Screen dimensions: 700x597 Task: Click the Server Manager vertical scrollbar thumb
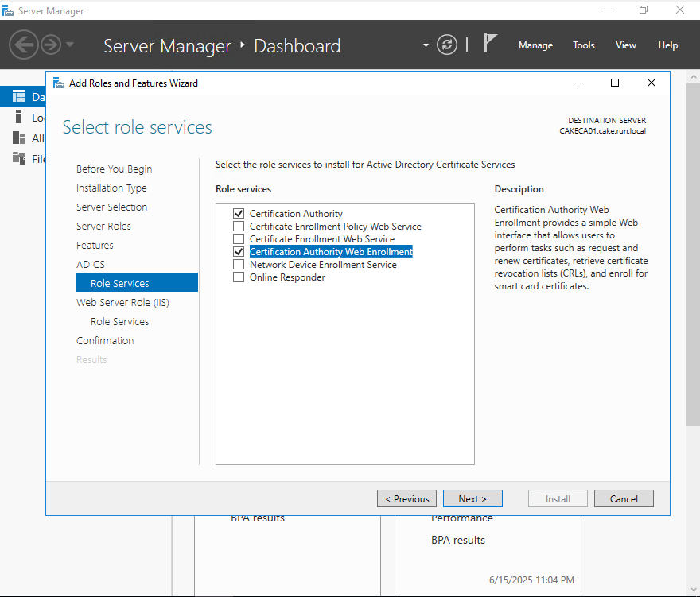point(694,254)
